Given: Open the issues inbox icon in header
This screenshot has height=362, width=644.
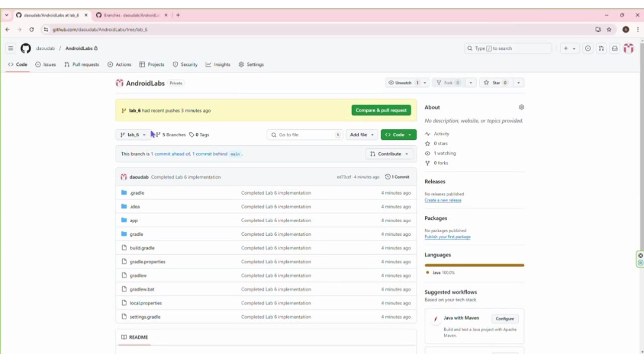Looking at the screenshot, I should coord(588,48).
